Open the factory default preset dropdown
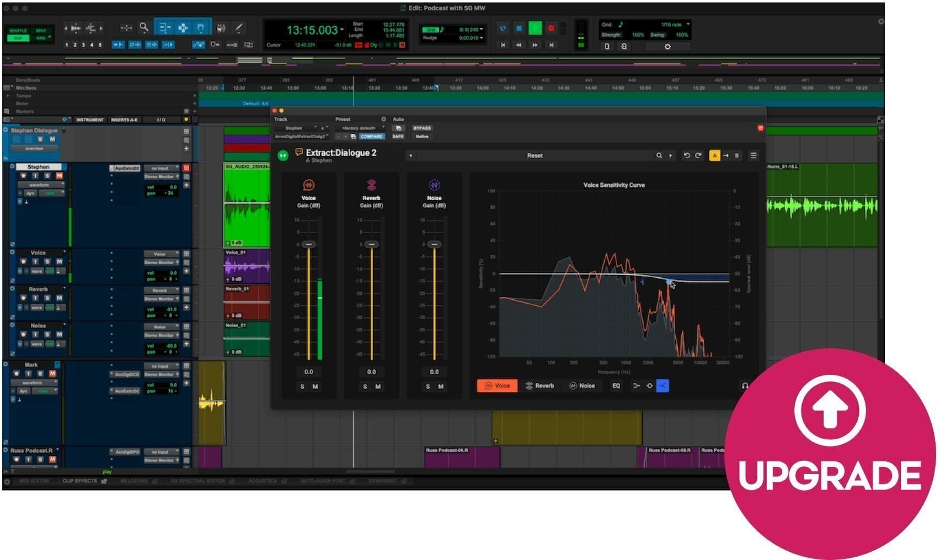This screenshot has width=940, height=560. [x=361, y=128]
